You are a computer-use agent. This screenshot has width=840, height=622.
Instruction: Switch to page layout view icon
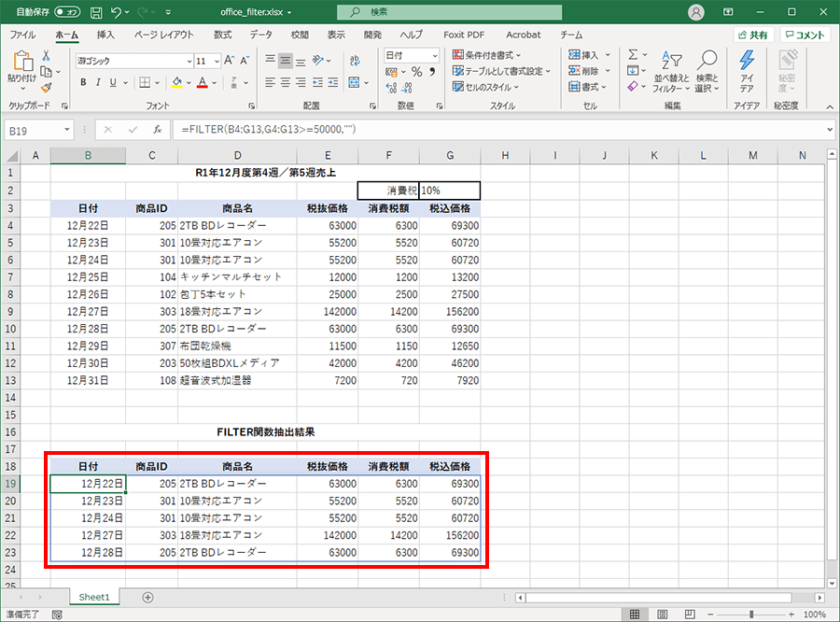pyautogui.click(x=662, y=614)
